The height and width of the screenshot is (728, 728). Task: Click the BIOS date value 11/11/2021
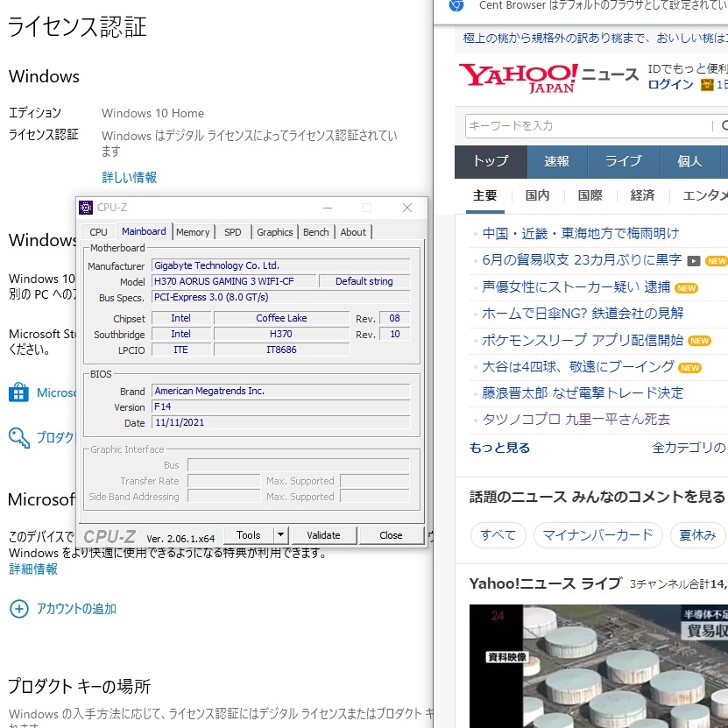pyautogui.click(x=281, y=422)
